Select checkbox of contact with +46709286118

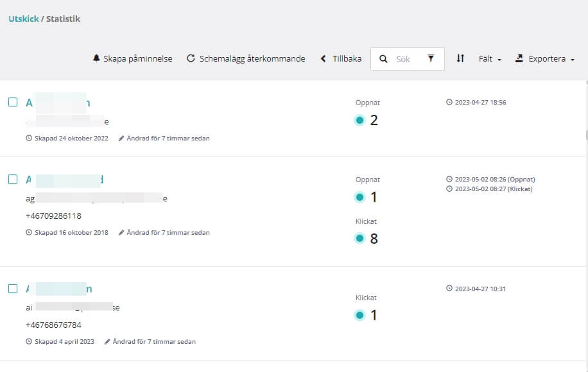coord(13,179)
